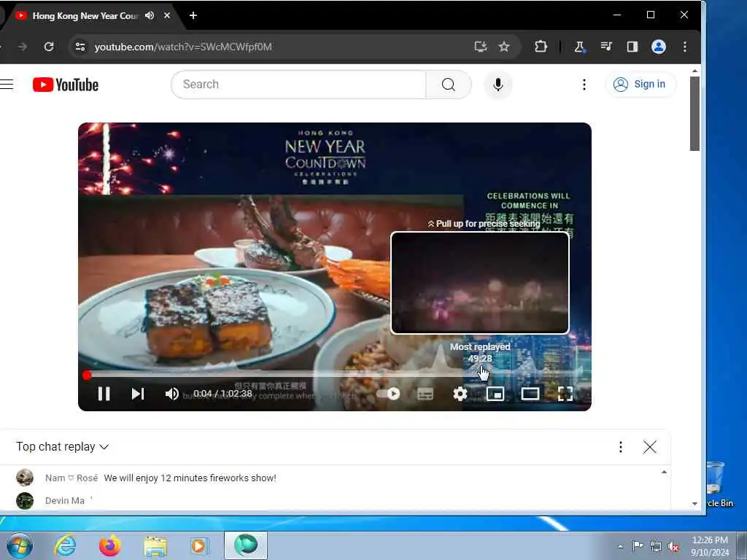
Task: Open the Action Center flag icon
Action: (x=638, y=546)
